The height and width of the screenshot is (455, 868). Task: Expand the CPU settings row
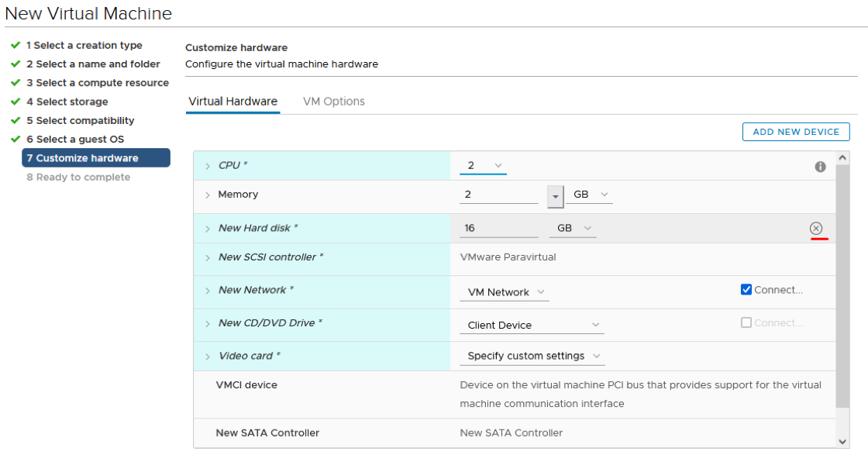[x=208, y=166]
